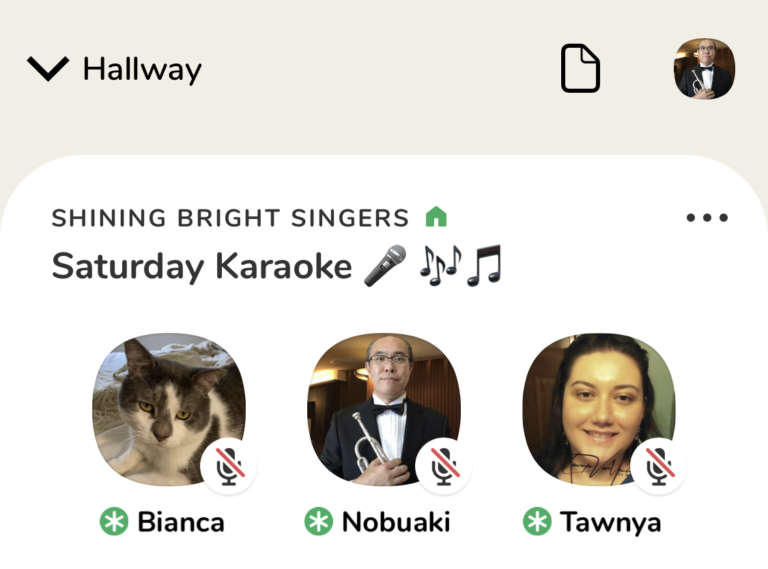This screenshot has width=768, height=569.
Task: Toggle Bianca's muted microphone badge
Action: 229,466
